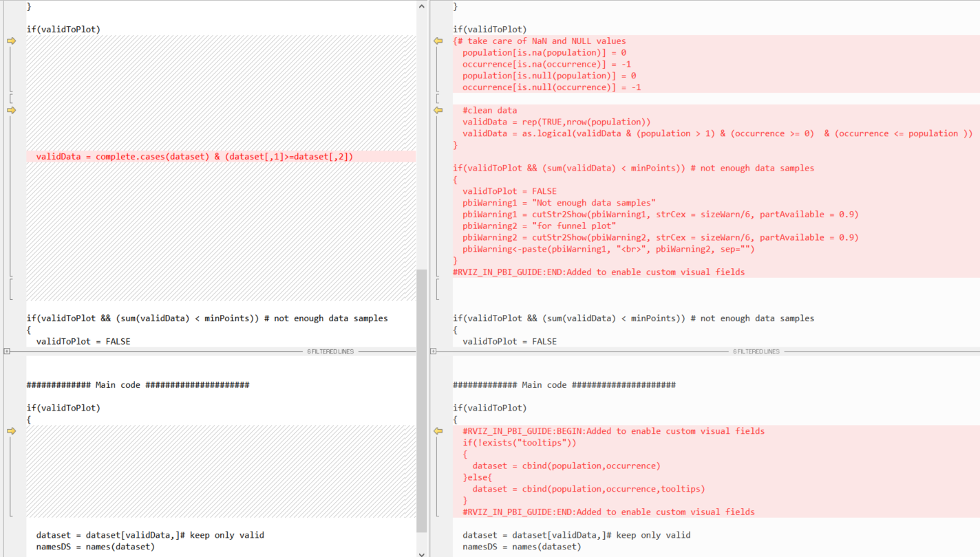Copy the '#clean data' block to left pane
The image size is (980, 557).
[438, 110]
